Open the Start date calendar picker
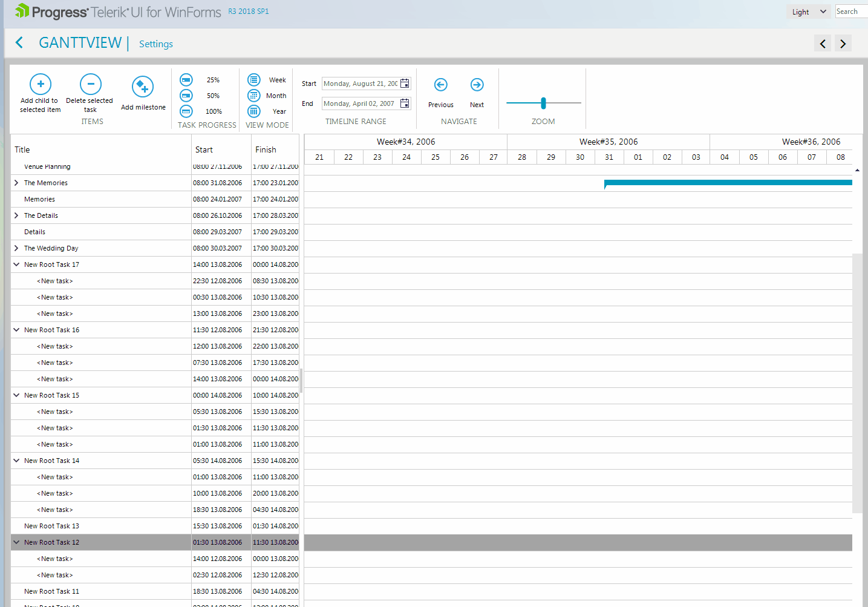 coord(405,84)
